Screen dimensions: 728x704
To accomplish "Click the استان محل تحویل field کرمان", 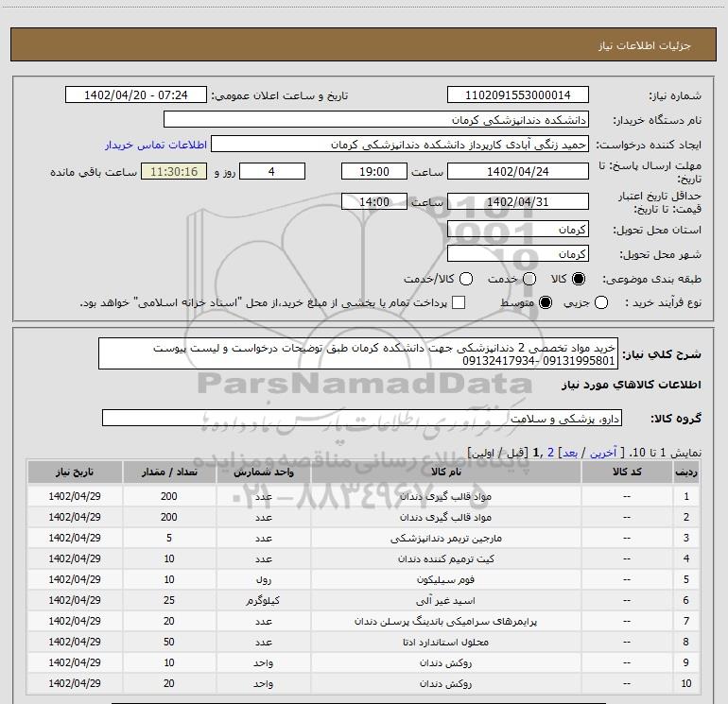I will point(518,230).
